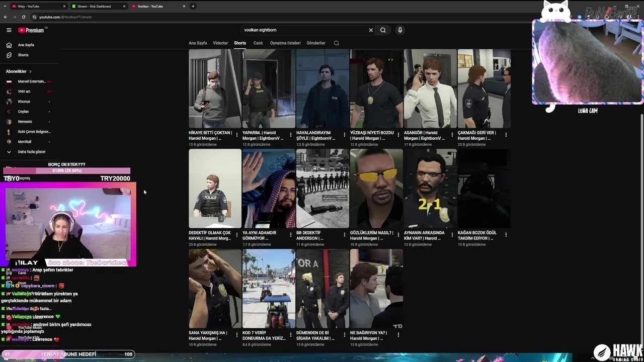This screenshot has height=362, width=644.
Task: Select the Shorts channel tab
Action: click(240, 43)
